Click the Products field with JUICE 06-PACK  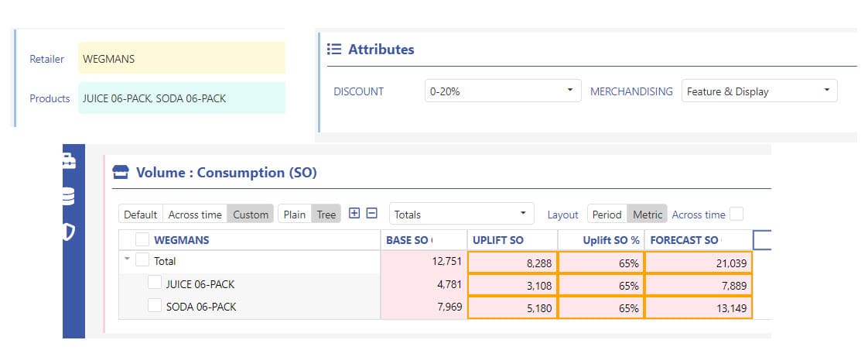[182, 98]
